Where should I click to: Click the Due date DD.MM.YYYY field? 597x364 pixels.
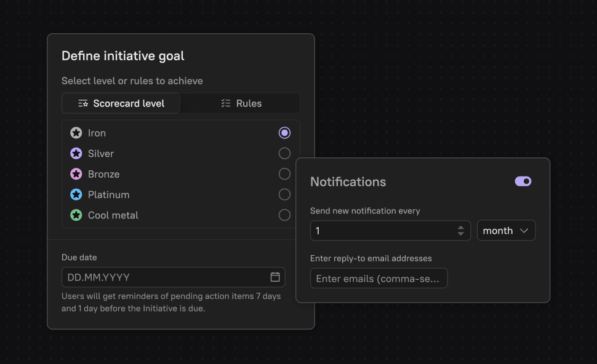[x=166, y=277]
